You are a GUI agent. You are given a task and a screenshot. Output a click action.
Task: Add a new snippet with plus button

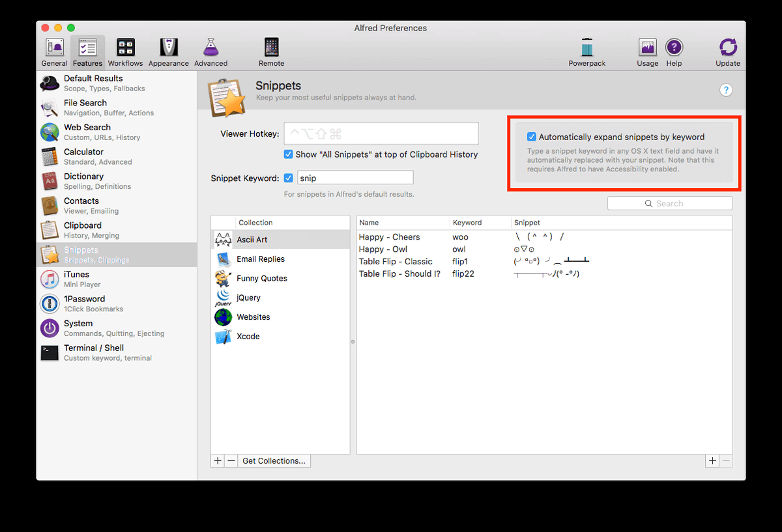tap(712, 461)
